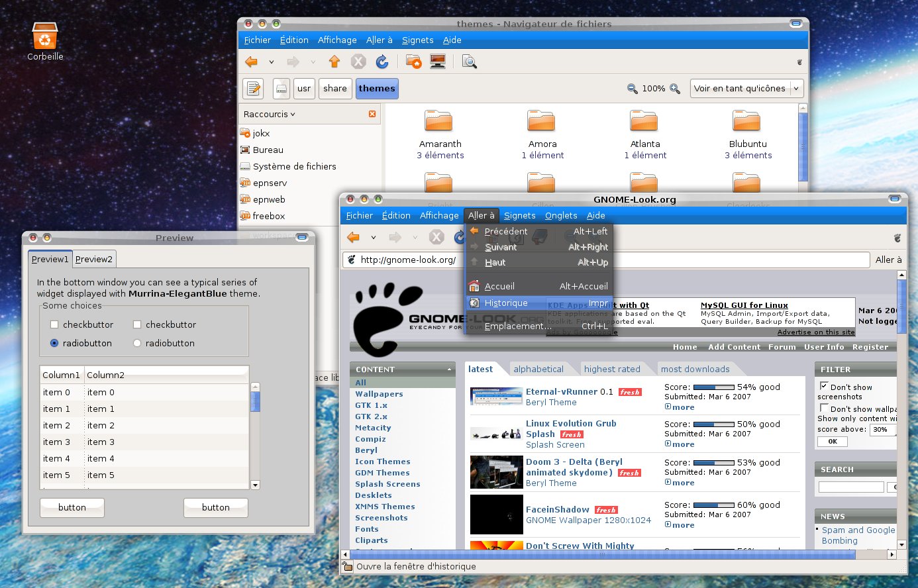Image resolution: width=918 pixels, height=588 pixels.
Task: Open the Atlanta folder
Action: click(644, 121)
